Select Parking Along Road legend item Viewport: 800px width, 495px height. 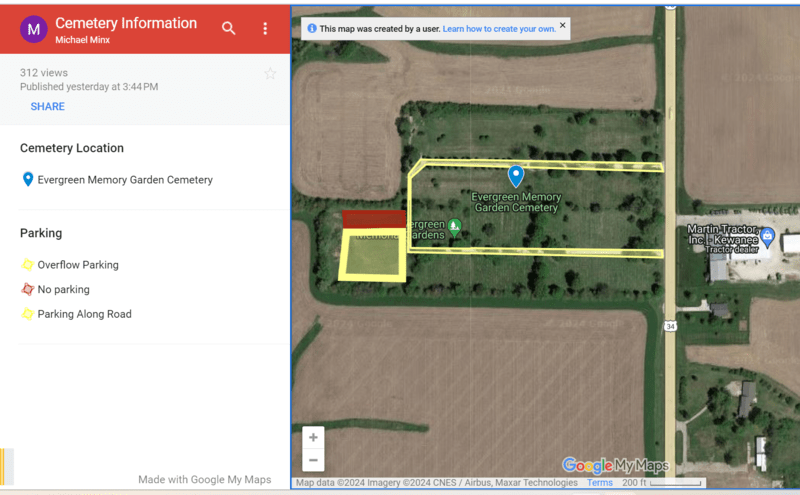click(x=84, y=314)
